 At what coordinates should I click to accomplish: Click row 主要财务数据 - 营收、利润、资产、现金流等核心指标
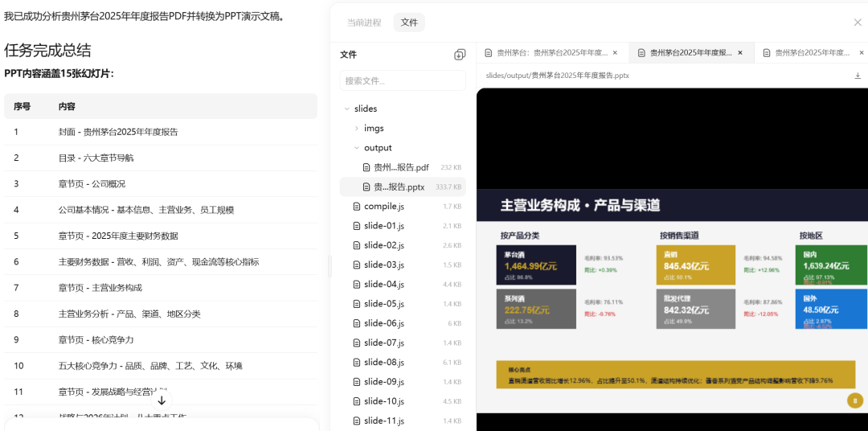[161, 262]
